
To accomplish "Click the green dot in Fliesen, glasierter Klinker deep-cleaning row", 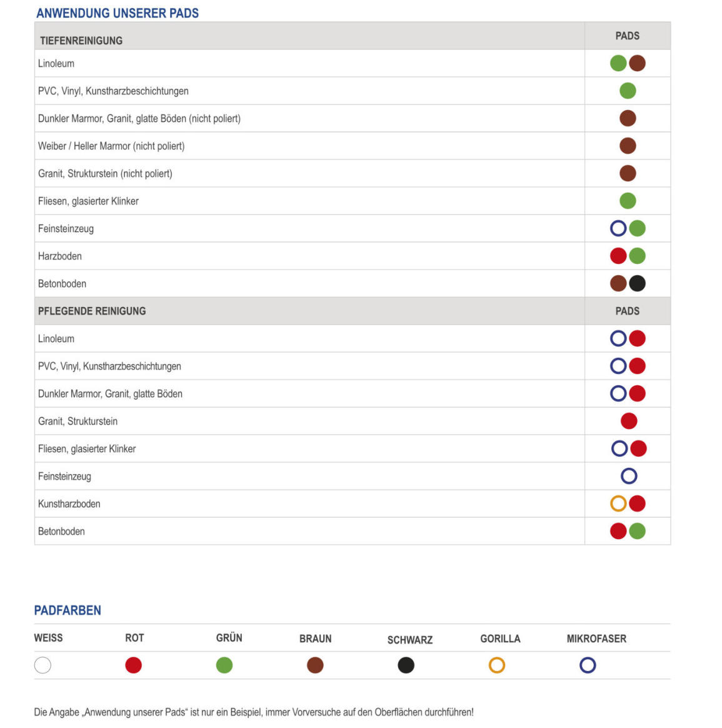I will tap(628, 201).
